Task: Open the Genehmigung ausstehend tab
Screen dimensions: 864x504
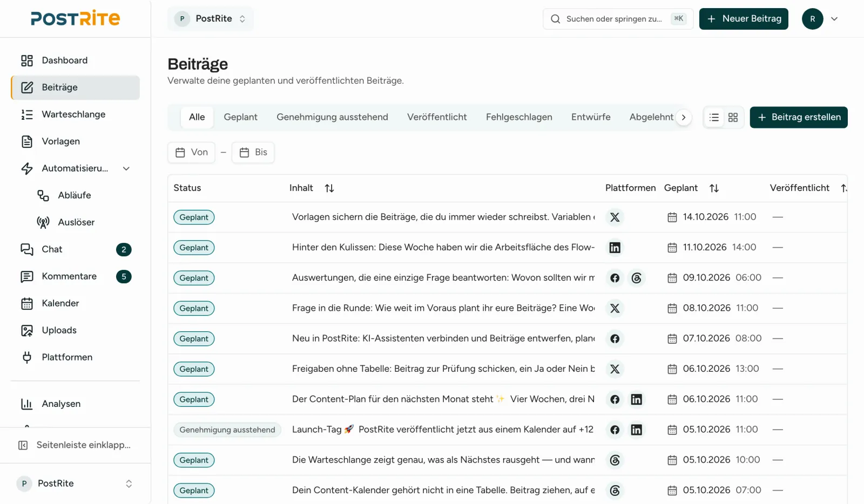Action: coord(333,117)
